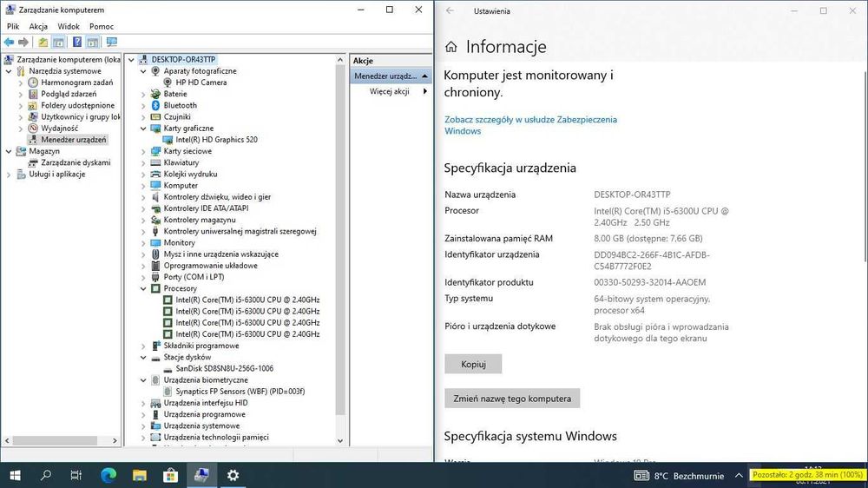Collapse Narzędzia systemowe node
Screen dimensions: 868x488
[x=9, y=71]
